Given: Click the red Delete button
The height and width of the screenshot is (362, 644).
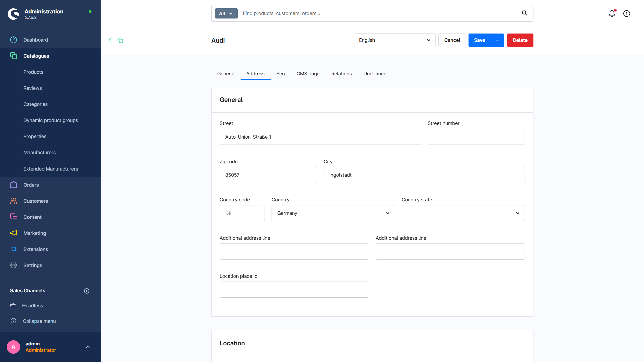Looking at the screenshot, I should (x=520, y=40).
